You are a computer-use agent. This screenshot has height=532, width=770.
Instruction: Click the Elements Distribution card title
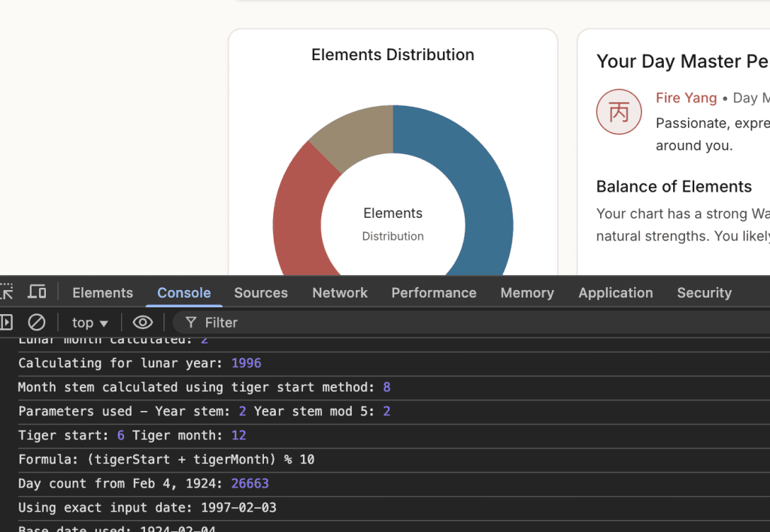[x=393, y=54]
